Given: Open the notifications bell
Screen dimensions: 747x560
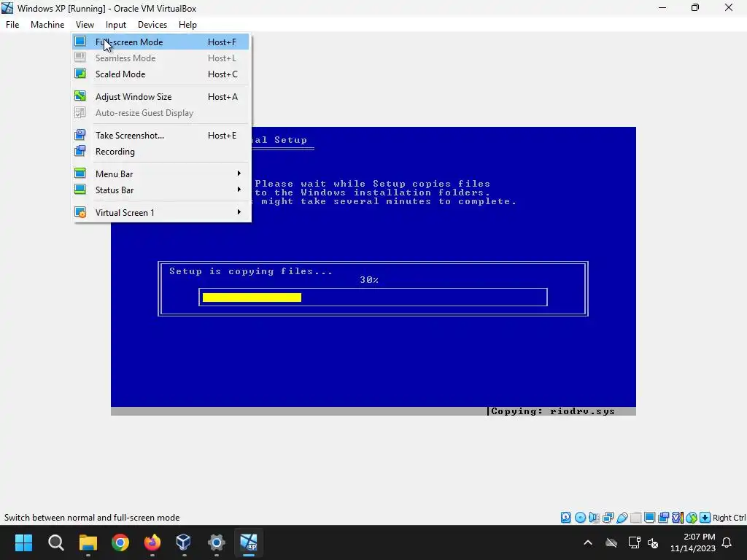Looking at the screenshot, I should (727, 542).
